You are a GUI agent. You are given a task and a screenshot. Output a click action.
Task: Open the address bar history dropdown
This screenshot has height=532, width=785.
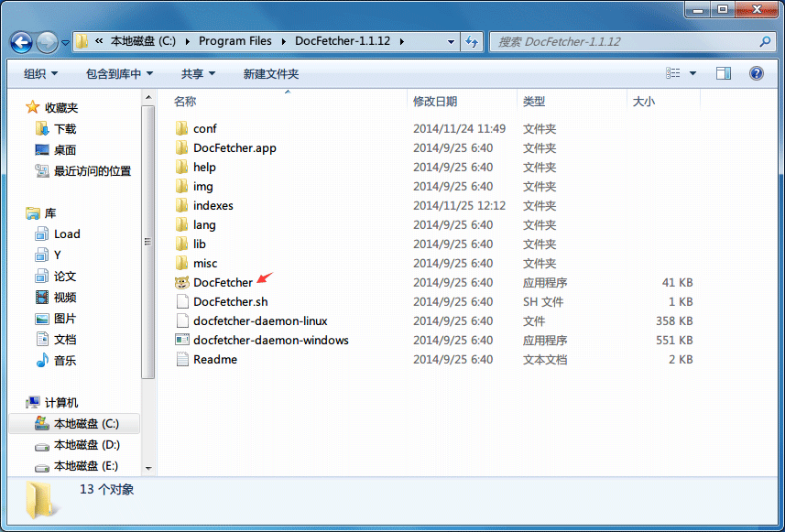coord(451,42)
